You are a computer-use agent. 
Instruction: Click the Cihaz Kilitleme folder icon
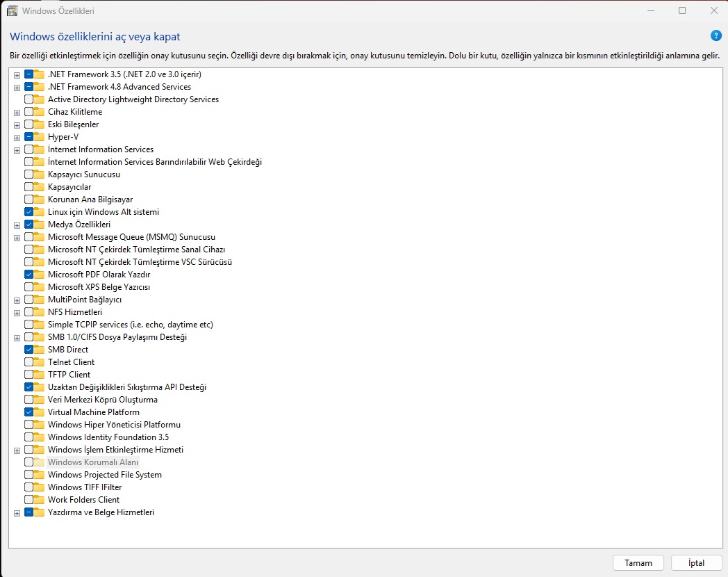[39, 112]
